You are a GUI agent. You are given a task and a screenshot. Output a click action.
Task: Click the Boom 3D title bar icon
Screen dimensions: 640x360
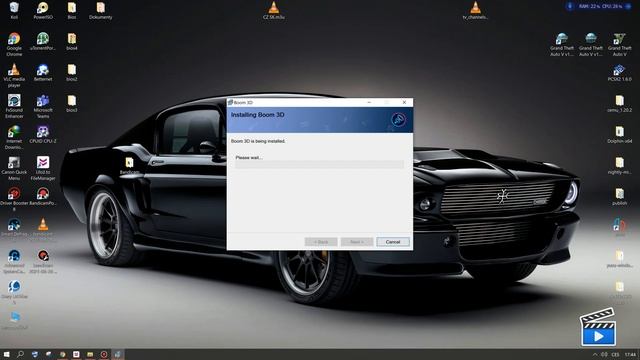pyautogui.click(x=230, y=102)
